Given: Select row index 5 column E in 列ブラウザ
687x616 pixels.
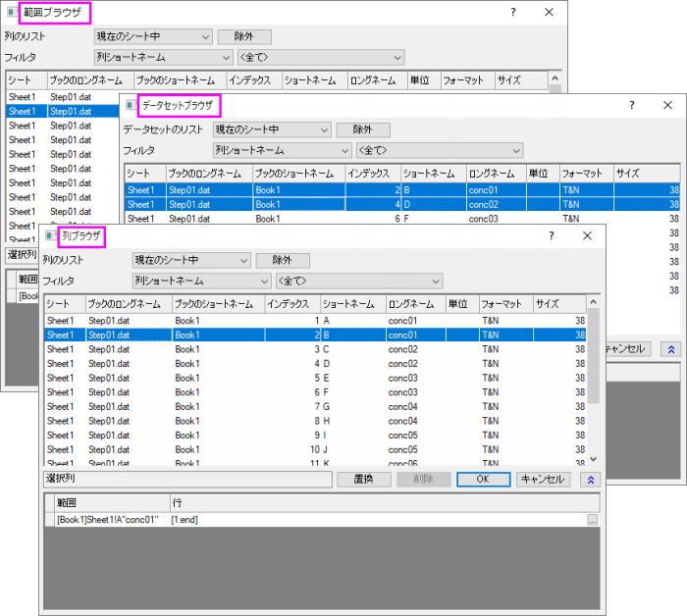Looking at the screenshot, I should click(315, 379).
